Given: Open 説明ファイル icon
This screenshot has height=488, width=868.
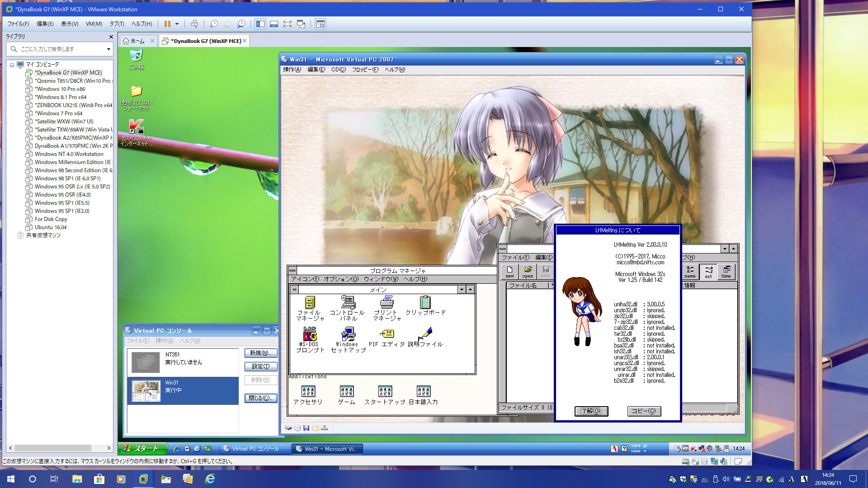Looking at the screenshot, I should click(x=425, y=337).
